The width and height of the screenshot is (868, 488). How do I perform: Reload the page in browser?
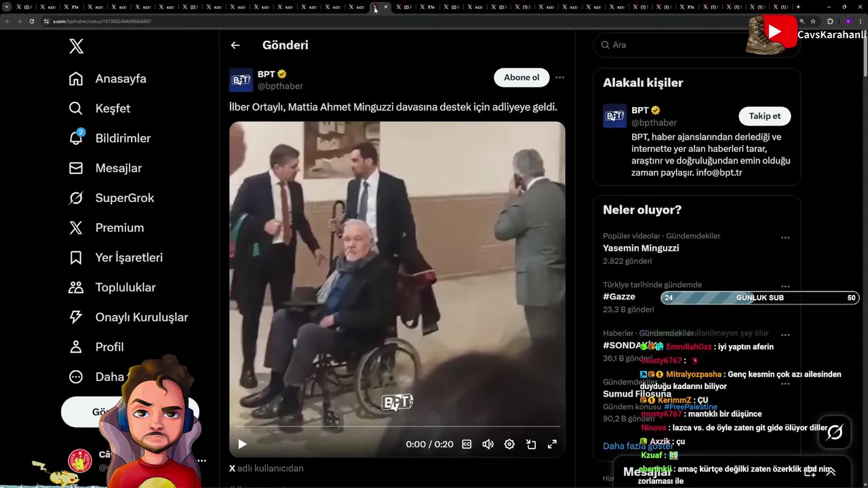tap(31, 21)
